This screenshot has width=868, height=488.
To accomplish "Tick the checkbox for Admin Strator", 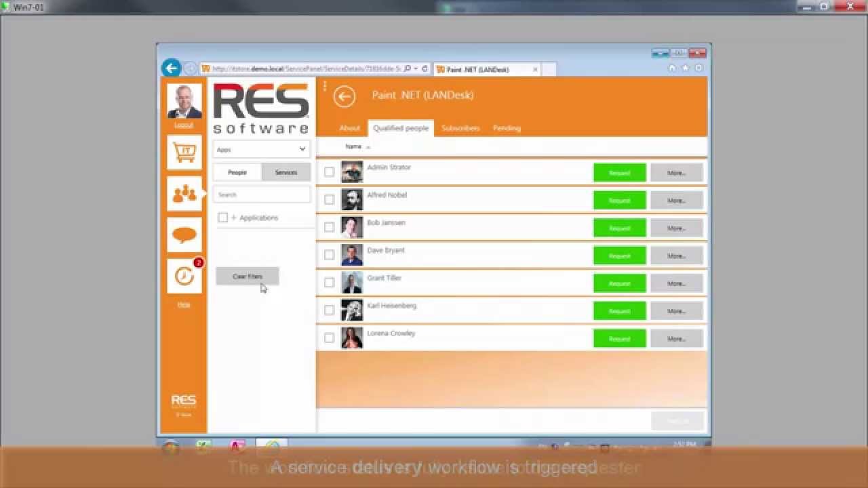I will (330, 172).
